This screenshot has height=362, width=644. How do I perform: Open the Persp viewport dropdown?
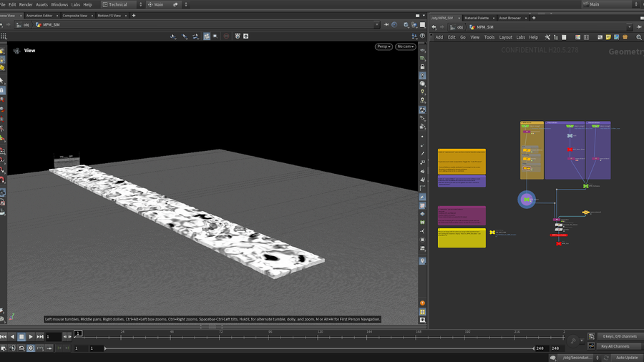[x=384, y=47]
